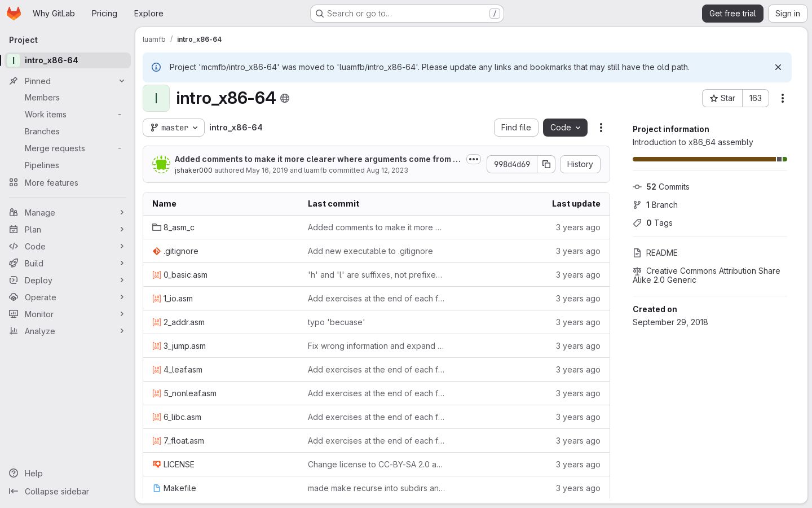Screen dimensions: 812x508
Task: Click the Branch icon in project info
Action: coord(637,205)
